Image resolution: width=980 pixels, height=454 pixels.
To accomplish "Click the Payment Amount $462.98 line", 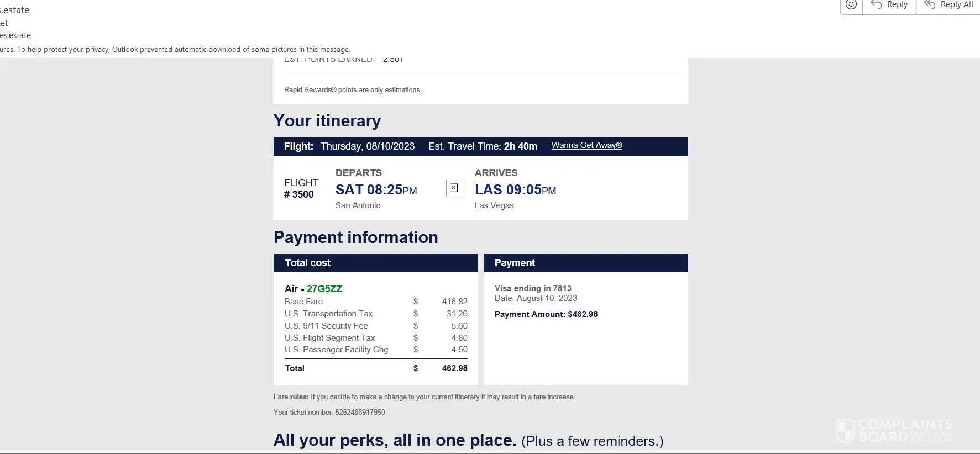I will [546, 314].
